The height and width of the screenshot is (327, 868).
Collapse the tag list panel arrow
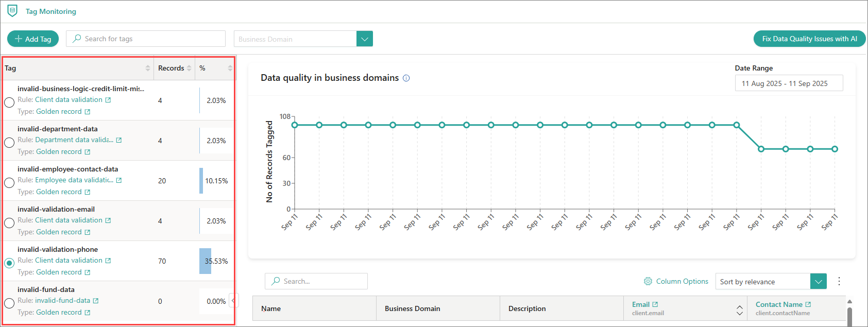234,300
